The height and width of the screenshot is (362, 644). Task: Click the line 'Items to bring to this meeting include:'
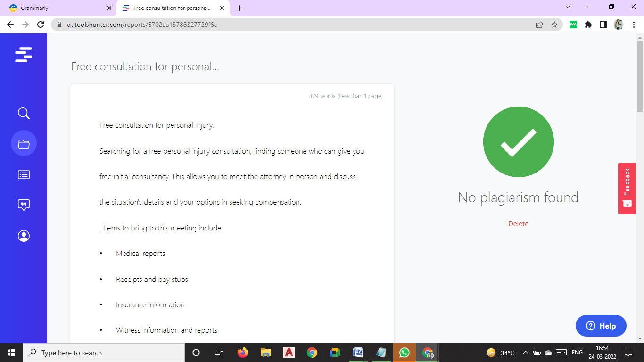163,228
